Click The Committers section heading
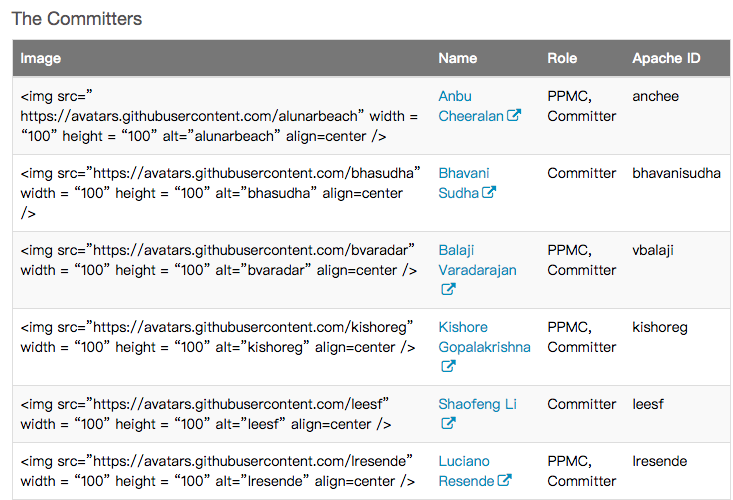The height and width of the screenshot is (500, 733). pos(76,19)
